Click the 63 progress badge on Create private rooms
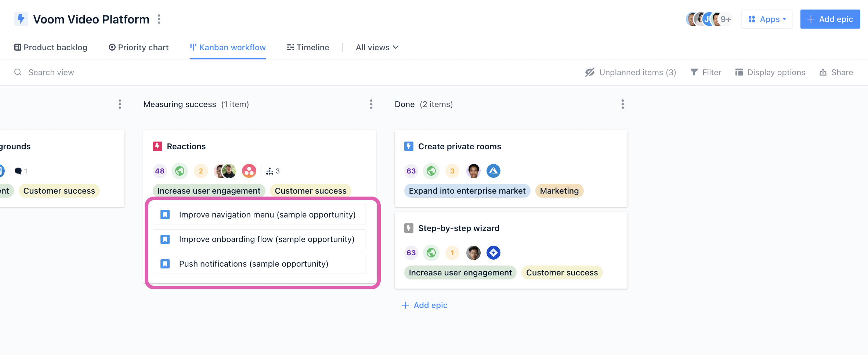868x355 pixels. [x=411, y=171]
